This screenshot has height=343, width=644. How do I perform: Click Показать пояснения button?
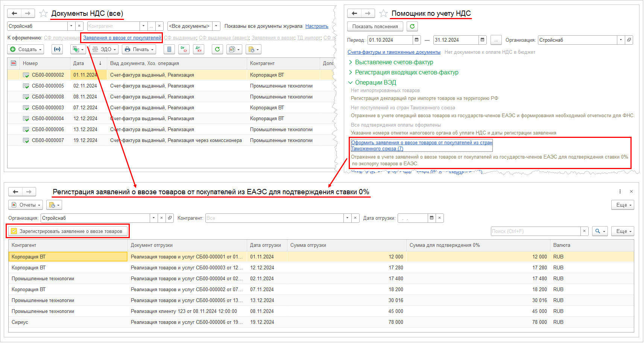[375, 26]
